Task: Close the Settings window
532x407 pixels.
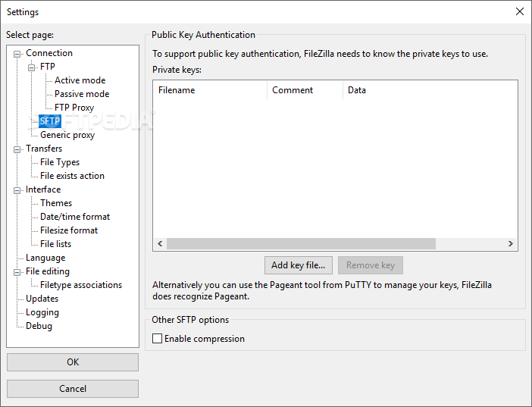Action: coord(519,11)
